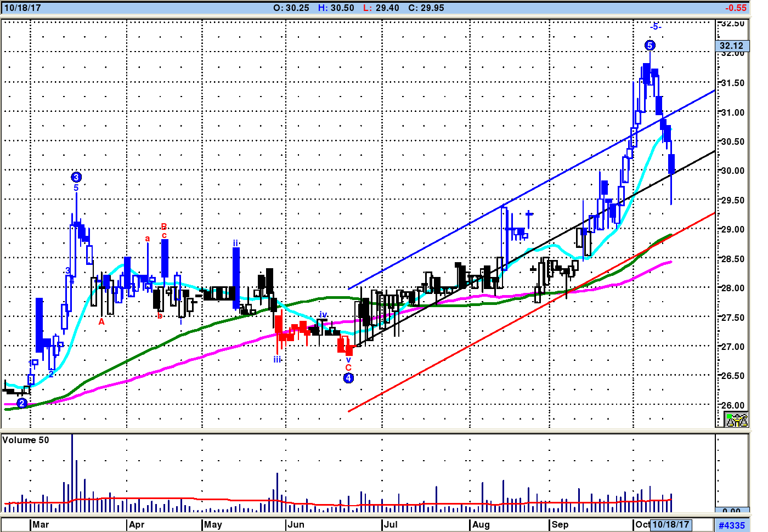
Task: Select the red B wave label
Action: [x=163, y=227]
